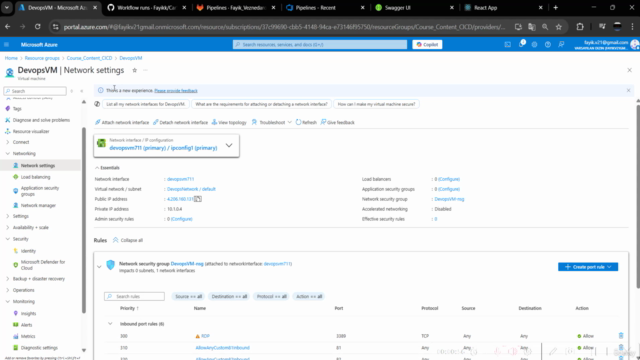Open the Destination == all filter
Image resolution: width=640 pixels, height=360 pixels.
pos(229,296)
